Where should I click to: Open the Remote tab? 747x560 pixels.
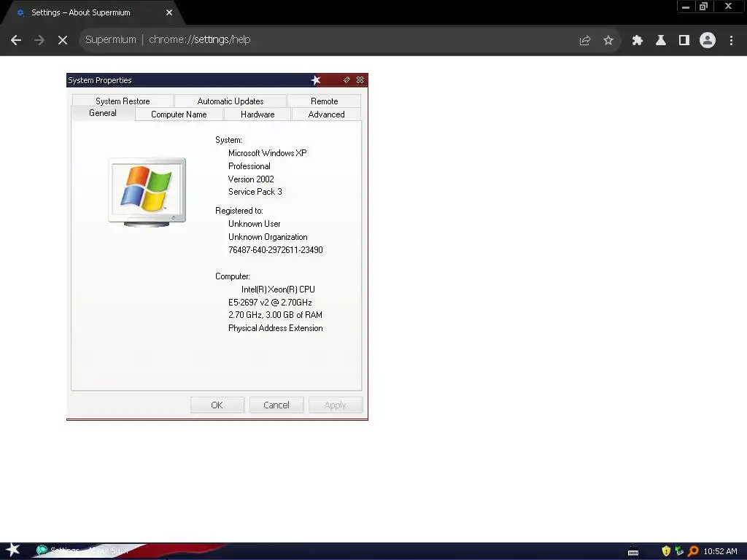pos(324,101)
